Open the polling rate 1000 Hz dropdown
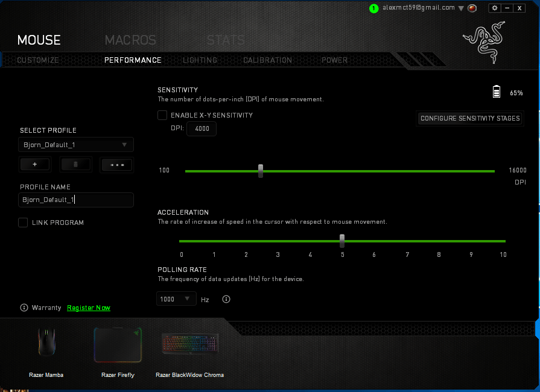 [176, 299]
